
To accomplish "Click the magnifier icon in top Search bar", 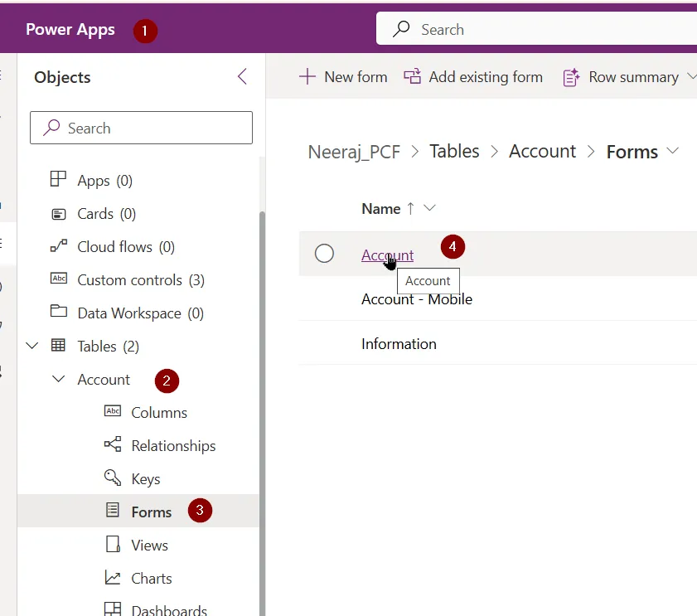I will pyautogui.click(x=401, y=29).
